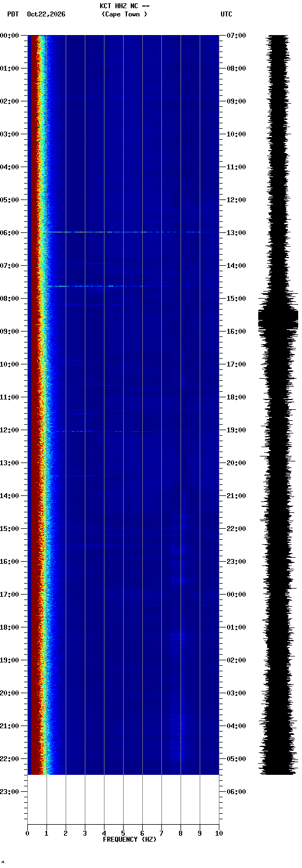Click the PDT time label '22:00'
The image size is (302, 868).
click(9, 759)
